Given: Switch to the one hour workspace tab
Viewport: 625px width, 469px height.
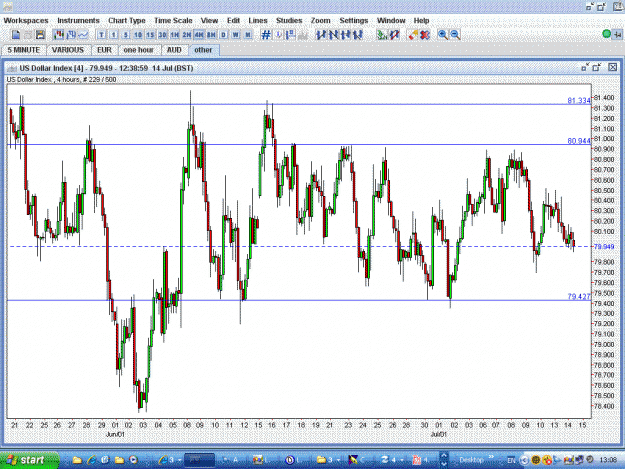Looking at the screenshot, I should click(x=139, y=50).
